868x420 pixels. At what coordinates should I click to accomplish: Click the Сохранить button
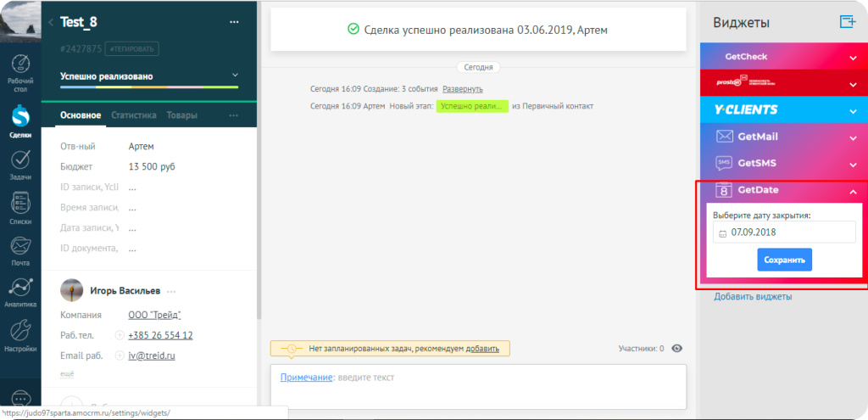pos(784,260)
